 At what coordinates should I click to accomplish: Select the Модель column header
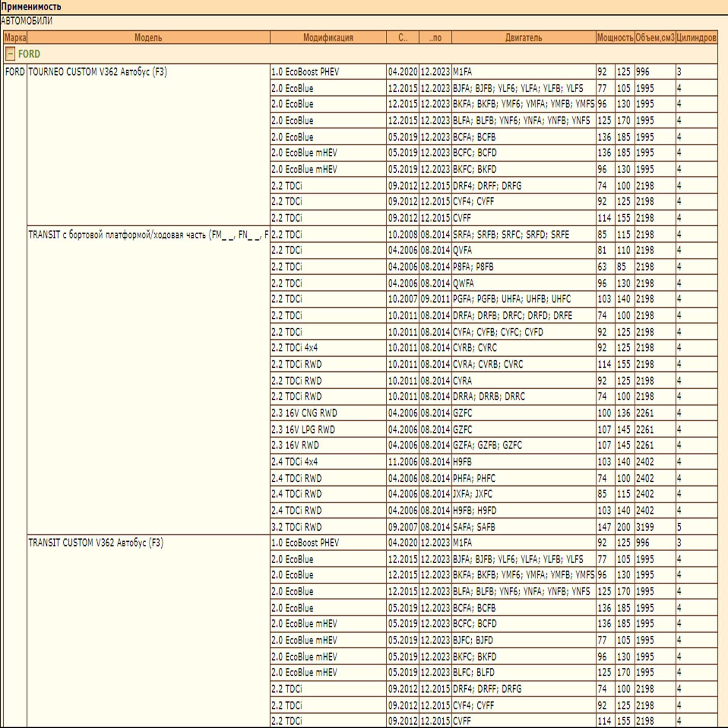(149, 37)
